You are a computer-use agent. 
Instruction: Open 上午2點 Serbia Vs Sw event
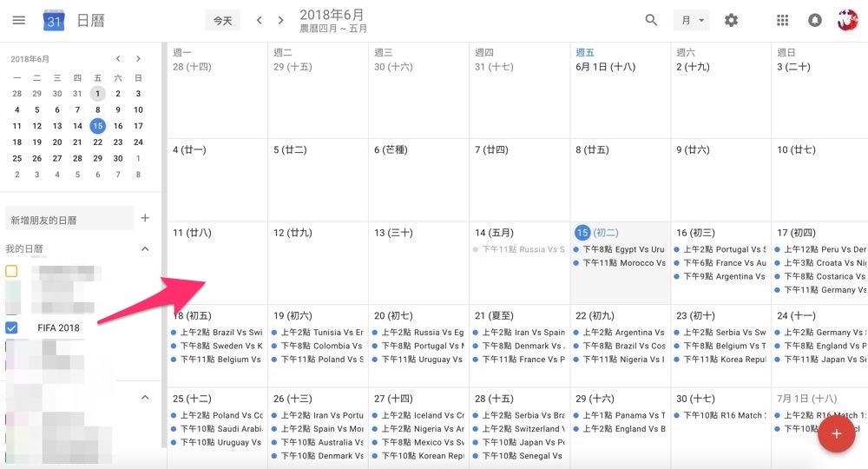point(720,333)
